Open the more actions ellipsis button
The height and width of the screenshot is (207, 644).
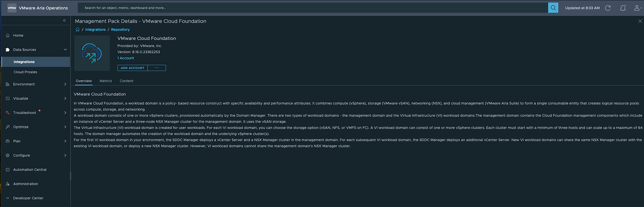(x=157, y=68)
